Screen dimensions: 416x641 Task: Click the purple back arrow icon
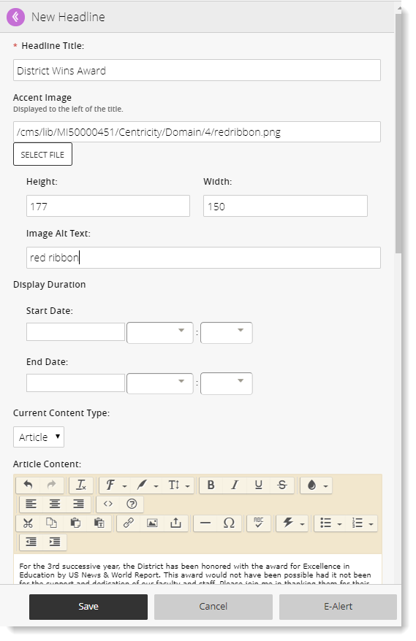pos(16,17)
